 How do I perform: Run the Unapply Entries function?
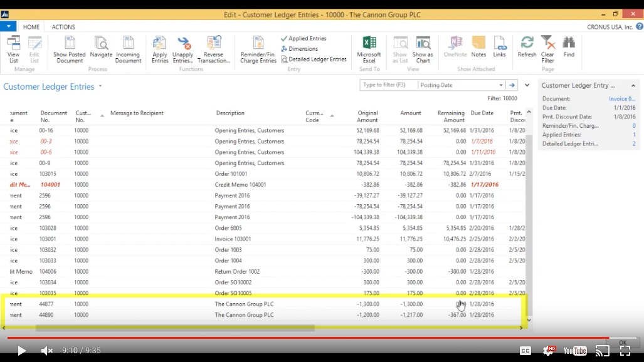point(183,49)
